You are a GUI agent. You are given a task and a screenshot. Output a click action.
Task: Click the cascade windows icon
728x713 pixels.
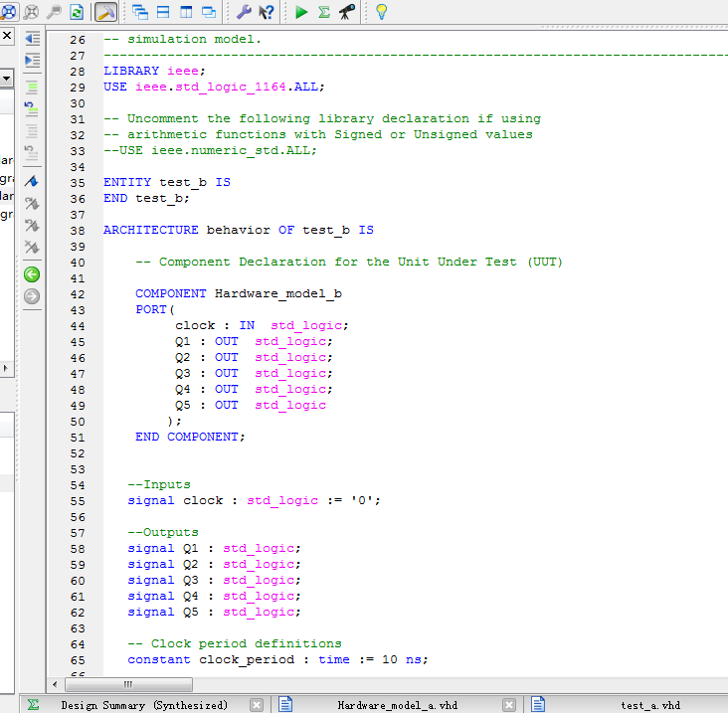pyautogui.click(x=140, y=12)
